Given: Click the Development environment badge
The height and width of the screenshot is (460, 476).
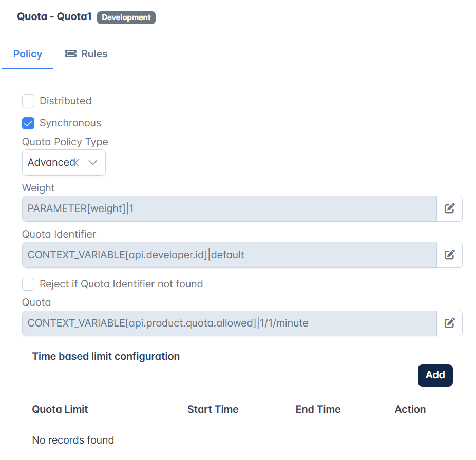Looking at the screenshot, I should [126, 17].
